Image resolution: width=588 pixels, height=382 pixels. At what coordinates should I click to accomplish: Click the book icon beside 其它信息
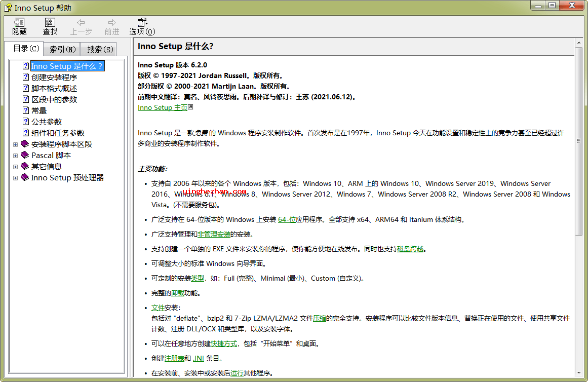[x=25, y=166]
